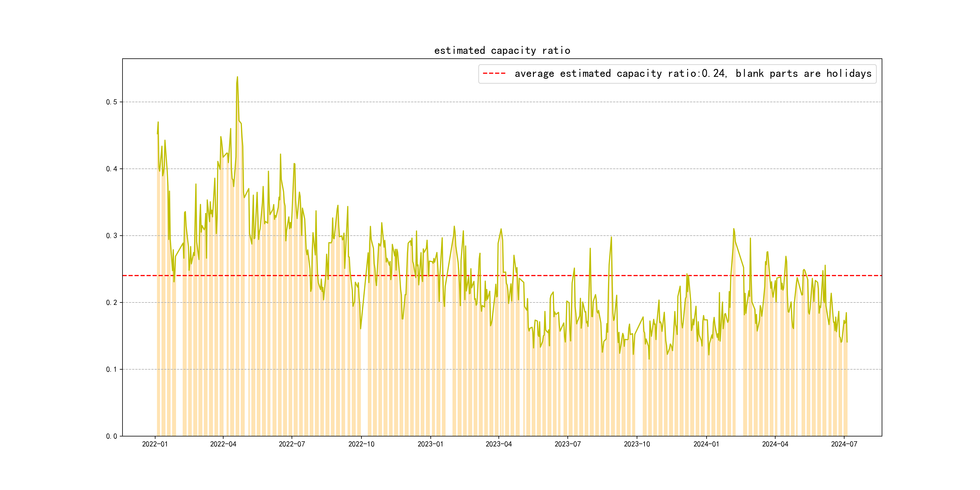Click the 2023-07 x-axis label

click(568, 444)
